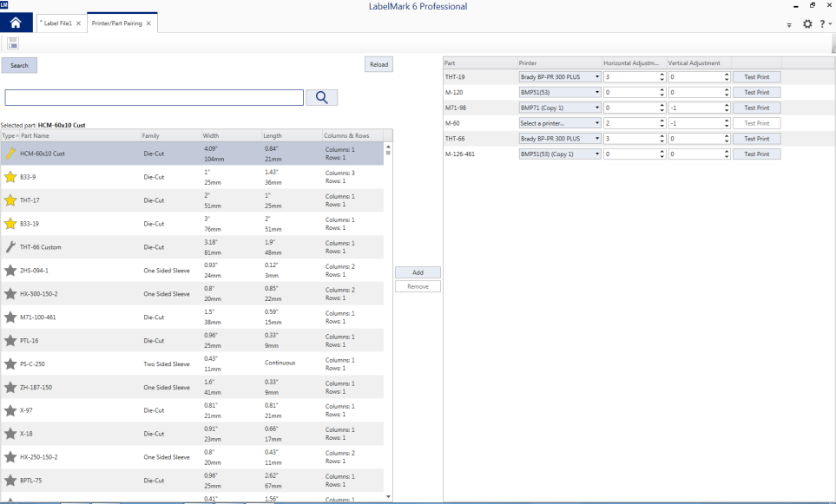Click the gray star beside HX-500-150-2
This screenshot has height=504, width=836.
click(10, 293)
